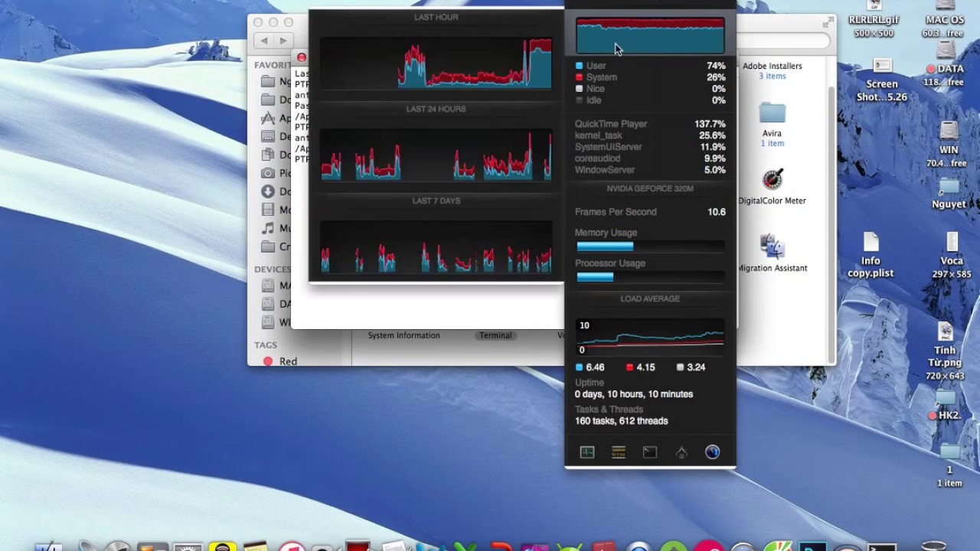Select the kernel_task process row
Viewport: 980px width, 551px height.
pyautogui.click(x=650, y=135)
